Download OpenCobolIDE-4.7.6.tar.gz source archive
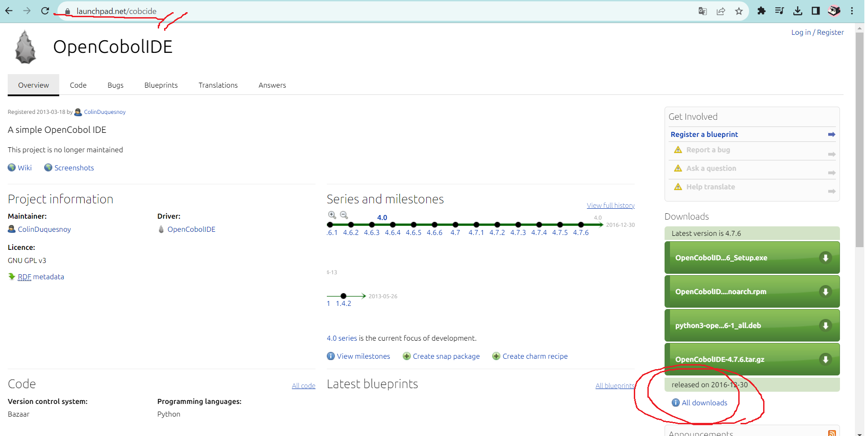Viewport: 868px width, 436px height. (x=752, y=359)
